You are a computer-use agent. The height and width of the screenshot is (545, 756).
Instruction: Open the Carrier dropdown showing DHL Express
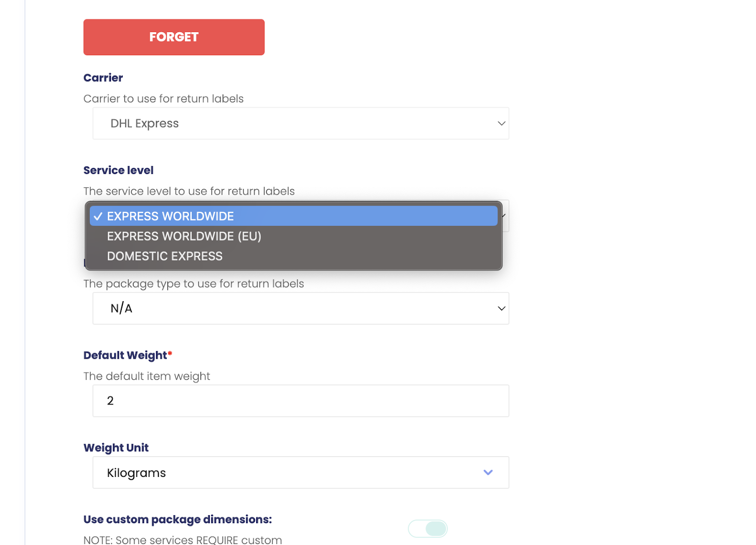(301, 123)
